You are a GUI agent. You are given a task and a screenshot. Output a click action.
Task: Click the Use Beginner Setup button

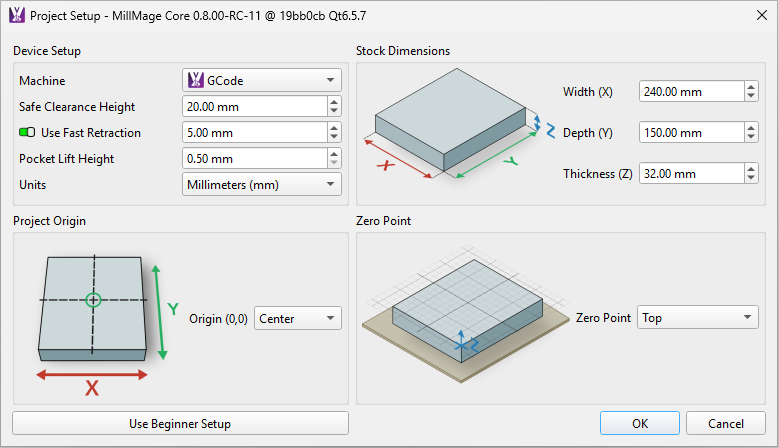180,424
